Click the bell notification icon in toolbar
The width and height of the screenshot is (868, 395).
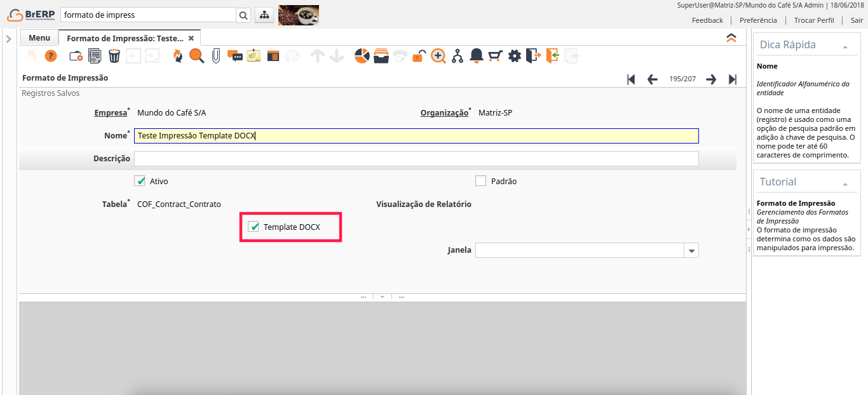(476, 56)
